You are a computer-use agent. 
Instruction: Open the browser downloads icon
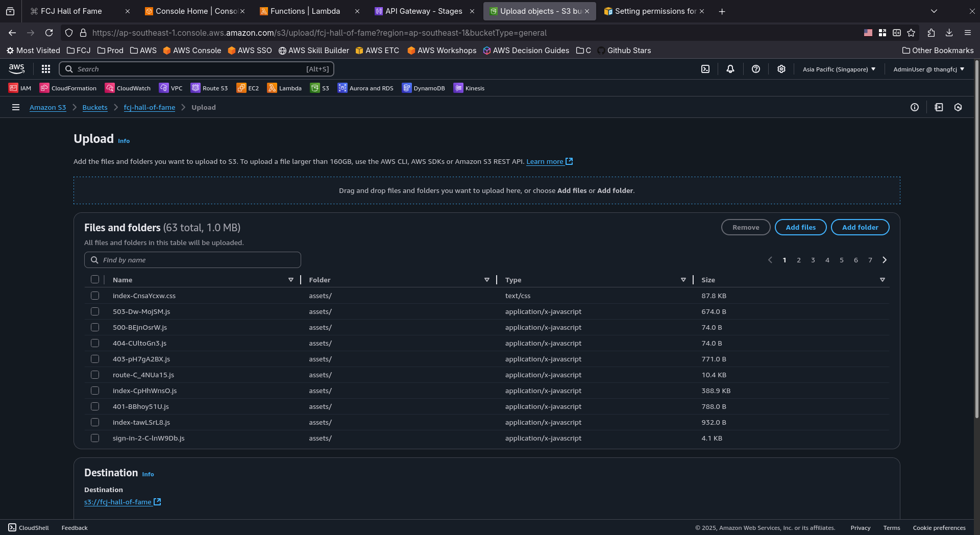click(x=949, y=33)
